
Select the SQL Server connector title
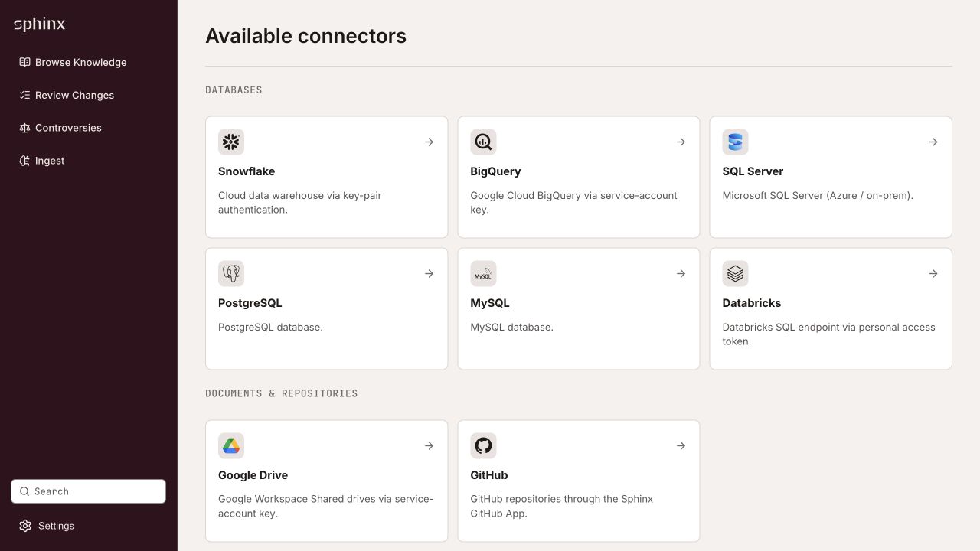coord(753,171)
